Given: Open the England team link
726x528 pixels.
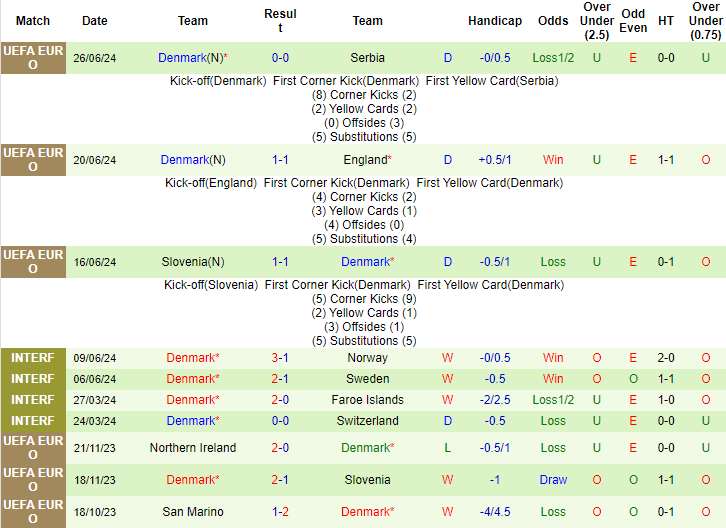Looking at the screenshot, I should (x=365, y=160).
